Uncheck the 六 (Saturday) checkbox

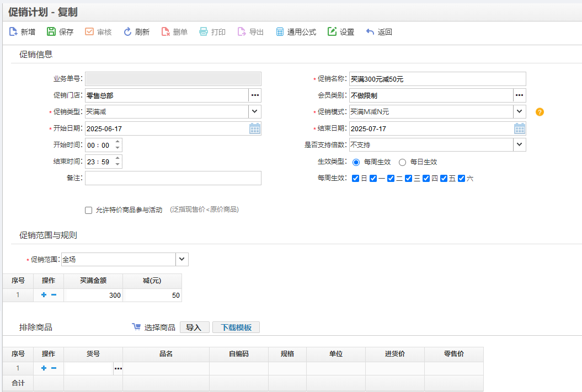tap(461, 179)
